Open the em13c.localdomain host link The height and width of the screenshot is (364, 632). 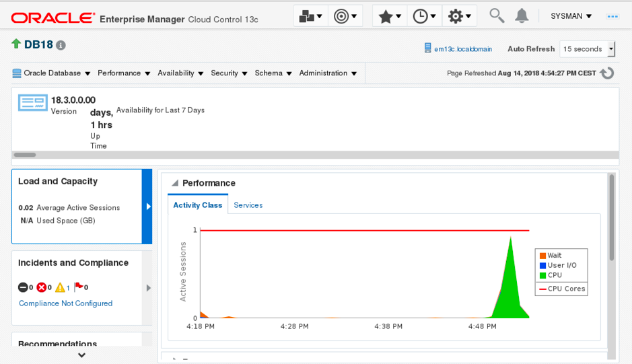click(462, 49)
